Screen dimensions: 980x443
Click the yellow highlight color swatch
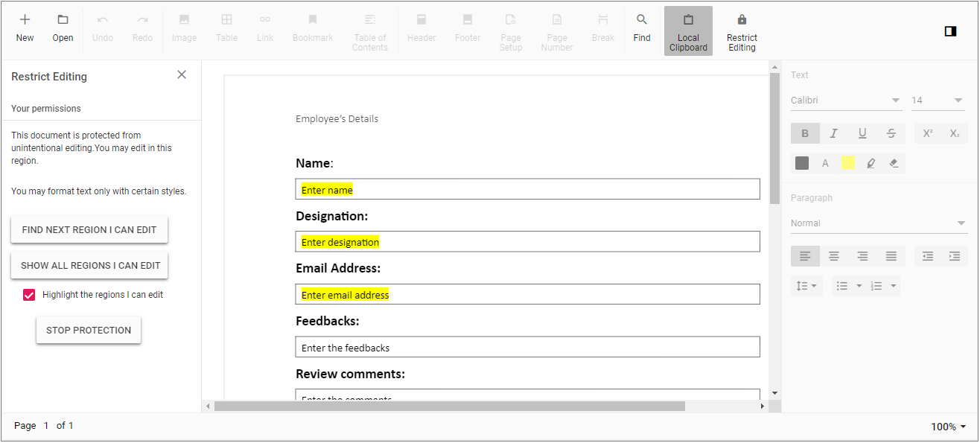[847, 163]
